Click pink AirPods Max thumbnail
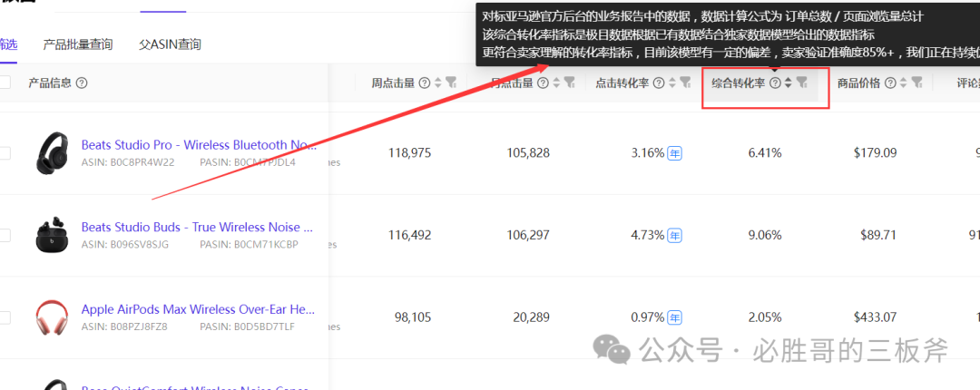The image size is (980, 390). click(52, 317)
